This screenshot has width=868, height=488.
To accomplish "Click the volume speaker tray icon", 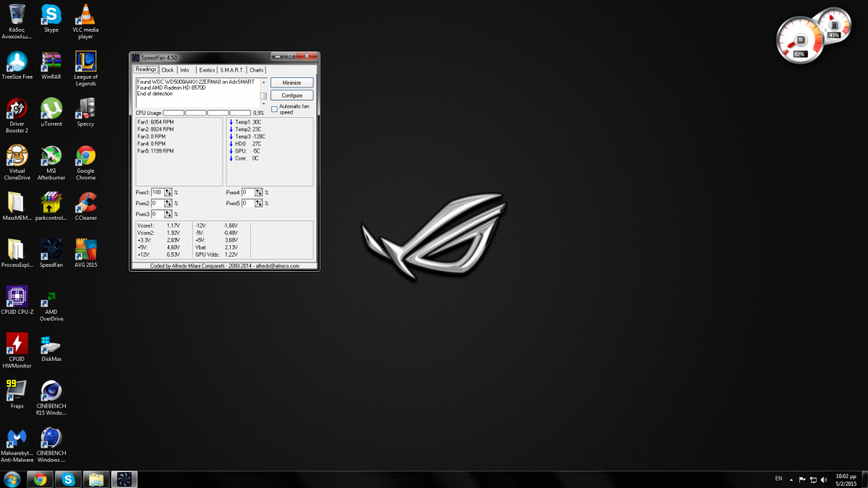I will pyautogui.click(x=823, y=479).
